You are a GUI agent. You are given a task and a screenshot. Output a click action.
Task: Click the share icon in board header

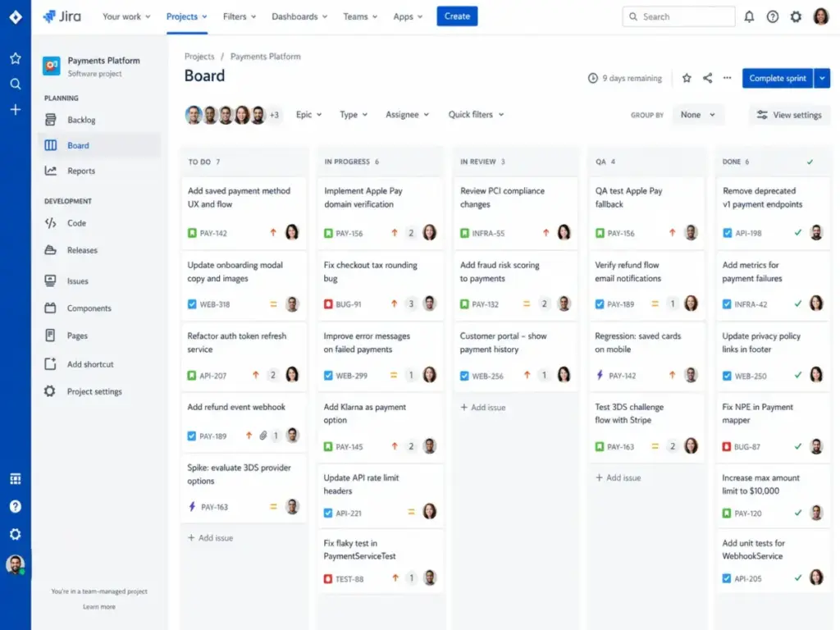pyautogui.click(x=708, y=78)
